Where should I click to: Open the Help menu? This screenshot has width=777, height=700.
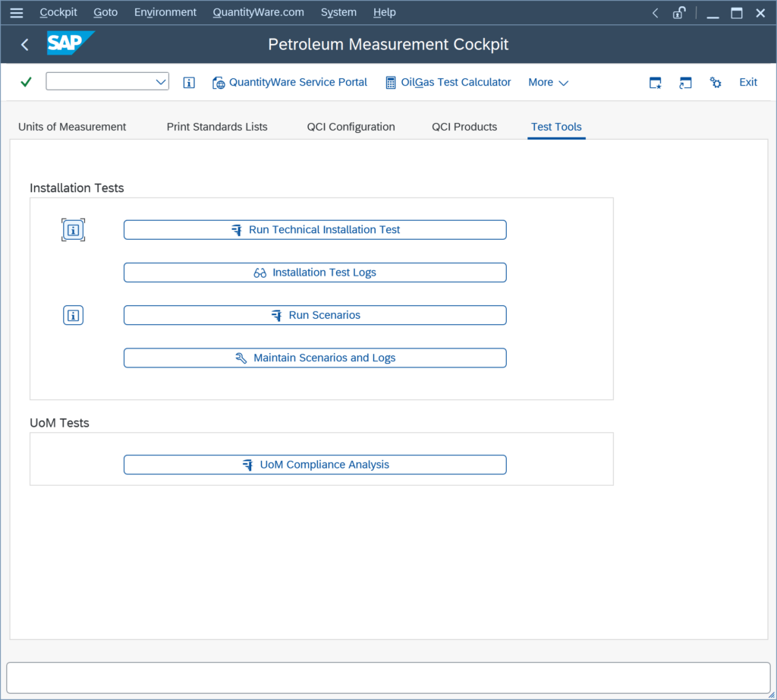[x=385, y=12]
